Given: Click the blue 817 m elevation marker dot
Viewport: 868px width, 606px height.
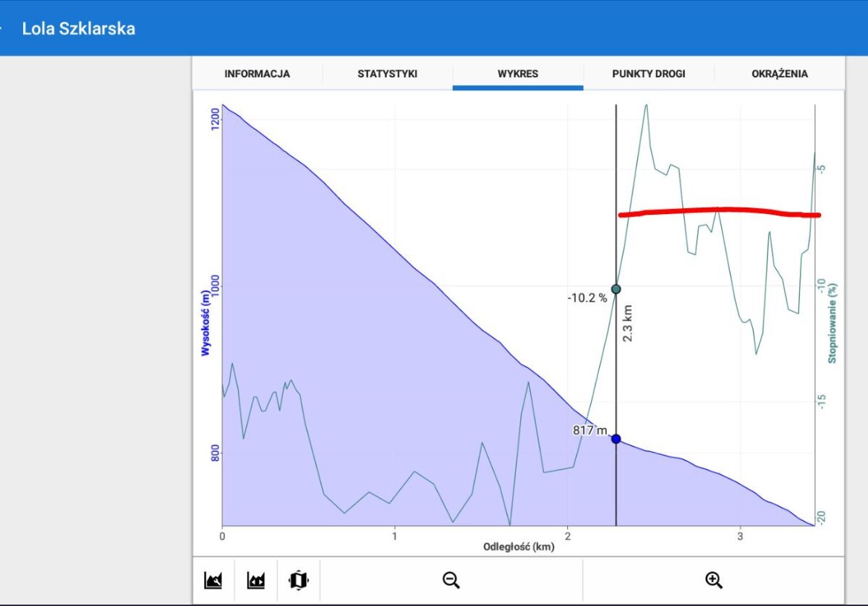Looking at the screenshot, I should point(616,439).
